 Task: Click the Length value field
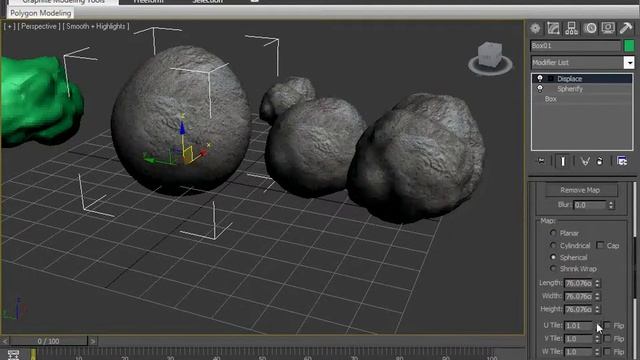pyautogui.click(x=579, y=283)
